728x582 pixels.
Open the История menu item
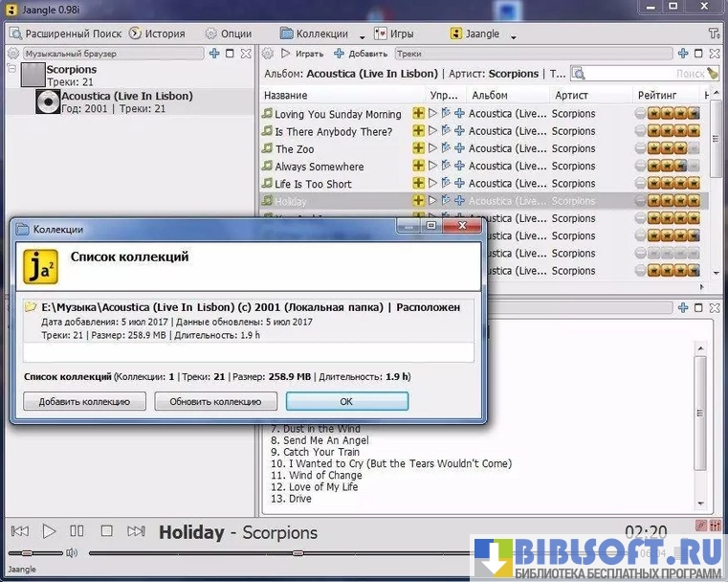click(x=157, y=34)
